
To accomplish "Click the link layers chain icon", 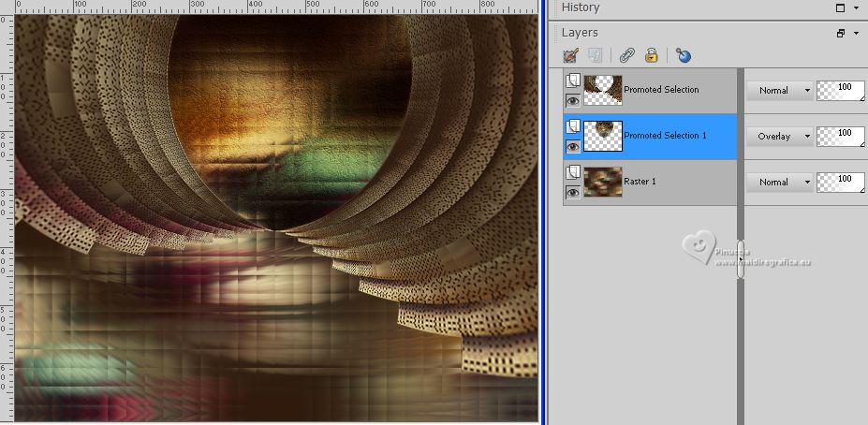I will coord(626,55).
